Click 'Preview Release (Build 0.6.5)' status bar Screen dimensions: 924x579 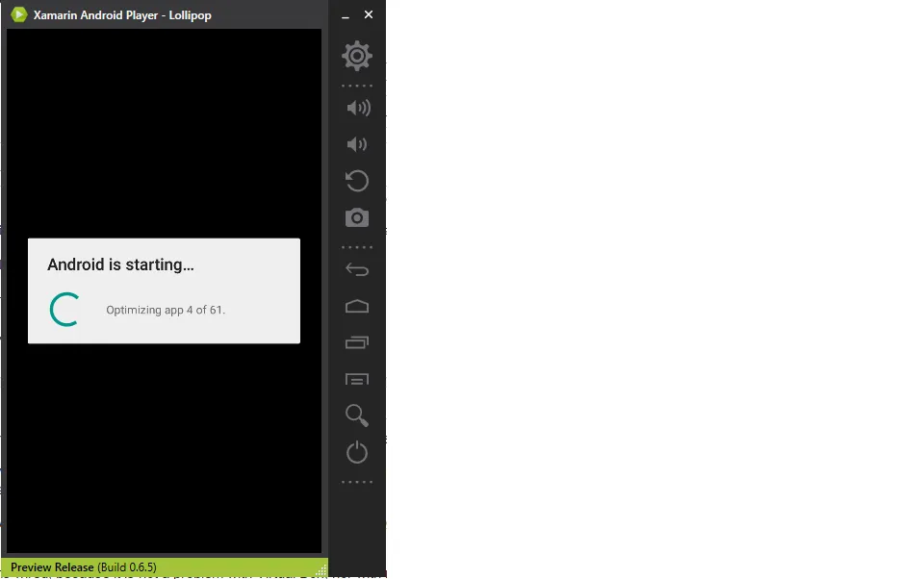pos(165,567)
